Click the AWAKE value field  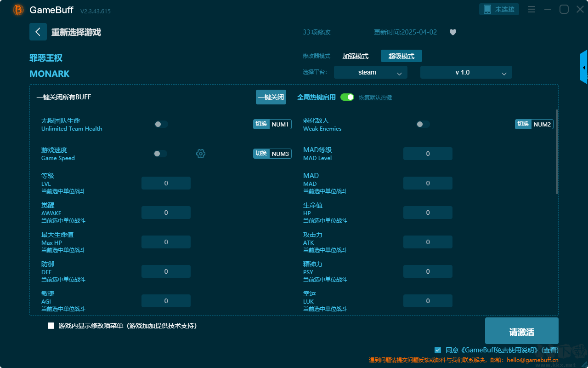[166, 213]
